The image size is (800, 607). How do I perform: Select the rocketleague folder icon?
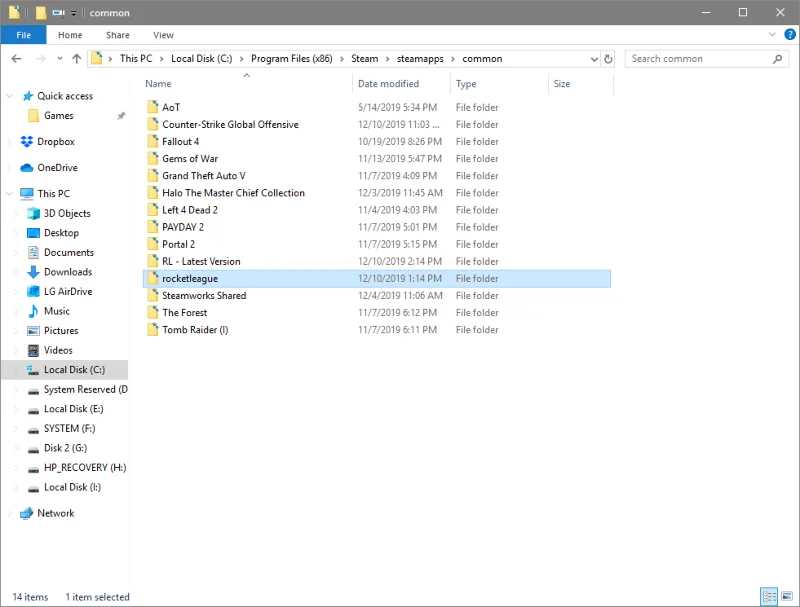click(153, 279)
